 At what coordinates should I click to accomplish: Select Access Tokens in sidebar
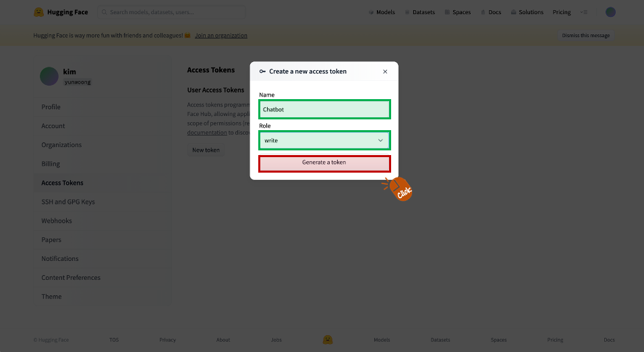[103, 183]
